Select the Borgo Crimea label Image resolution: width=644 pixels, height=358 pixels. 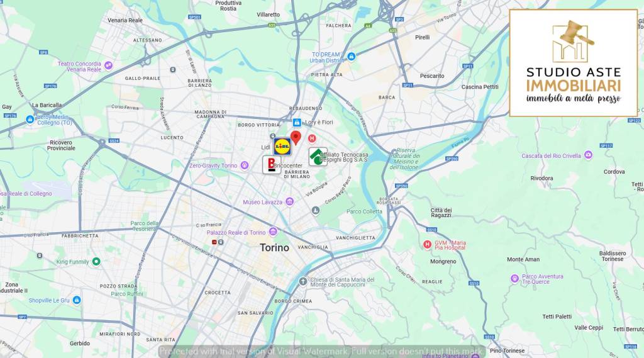[x=293, y=301]
